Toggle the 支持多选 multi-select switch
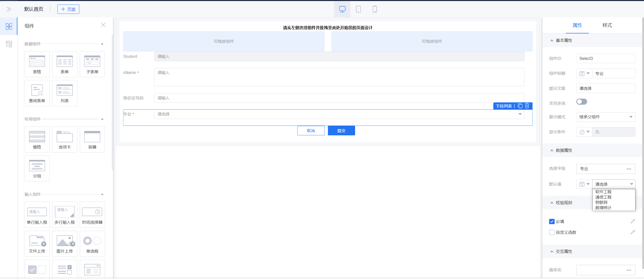 click(x=581, y=102)
